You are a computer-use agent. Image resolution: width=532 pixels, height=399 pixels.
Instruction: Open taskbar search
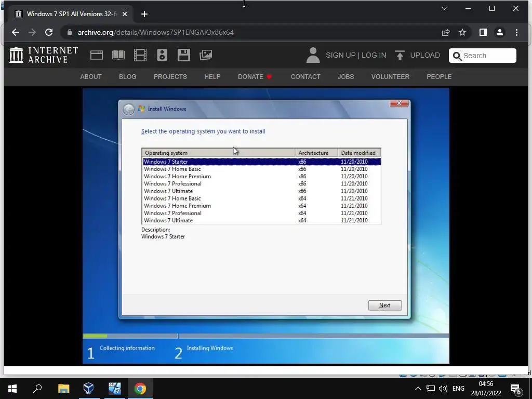coord(37,389)
